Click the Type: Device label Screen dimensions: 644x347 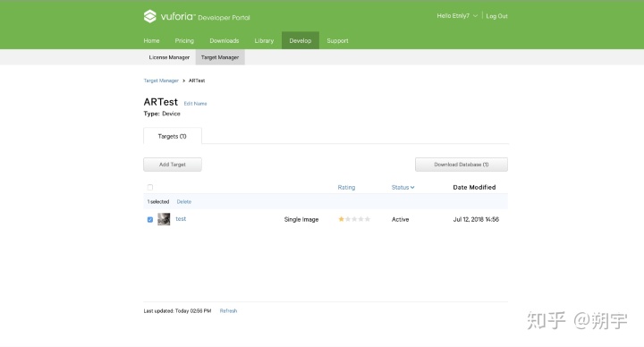[162, 114]
